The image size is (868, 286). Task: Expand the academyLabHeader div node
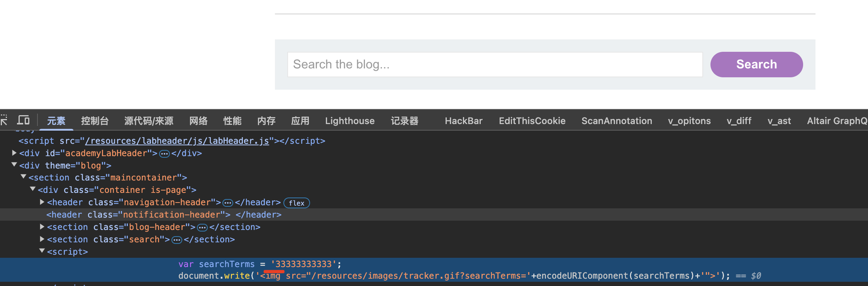[14, 153]
